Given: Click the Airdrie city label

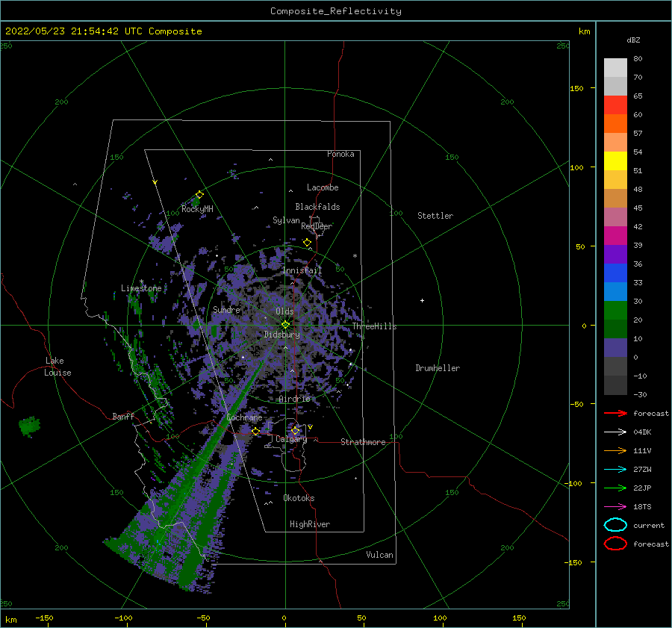Looking at the screenshot, I should (294, 399).
